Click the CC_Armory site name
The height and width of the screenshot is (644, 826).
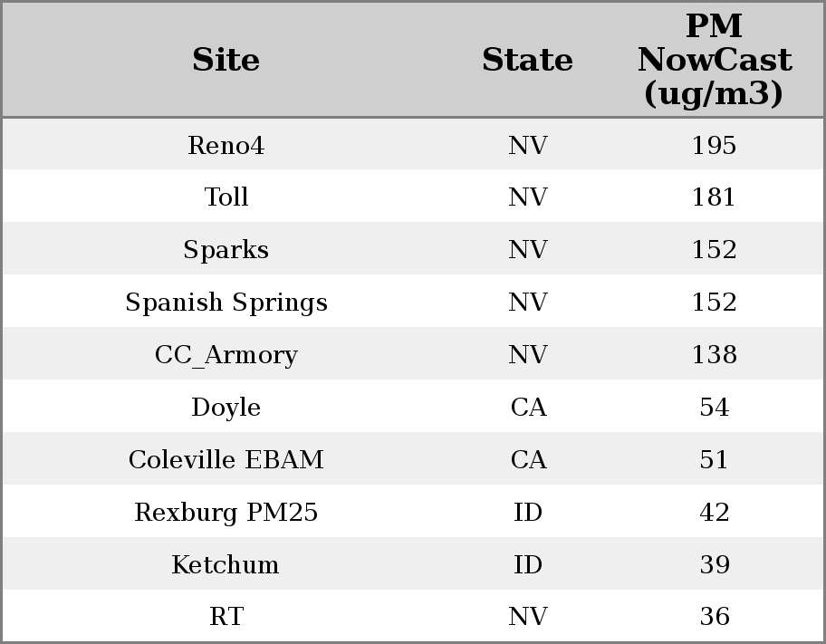point(226,355)
